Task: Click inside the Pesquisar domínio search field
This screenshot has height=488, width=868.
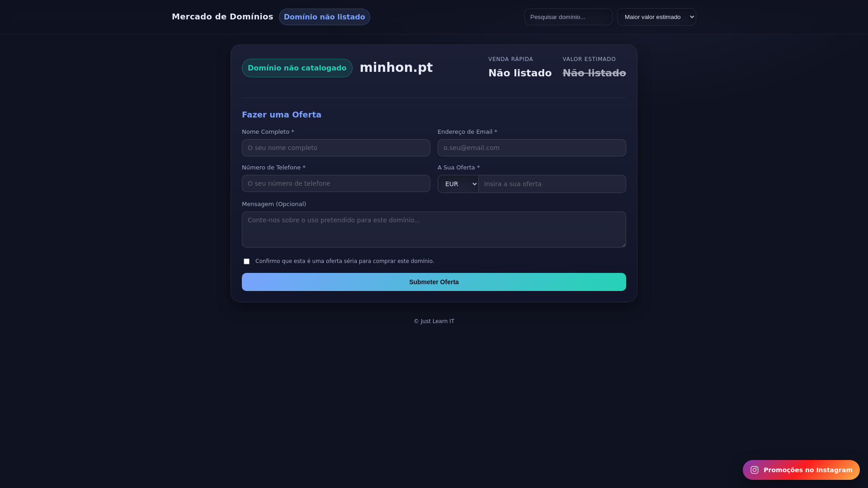Action: click(568, 17)
